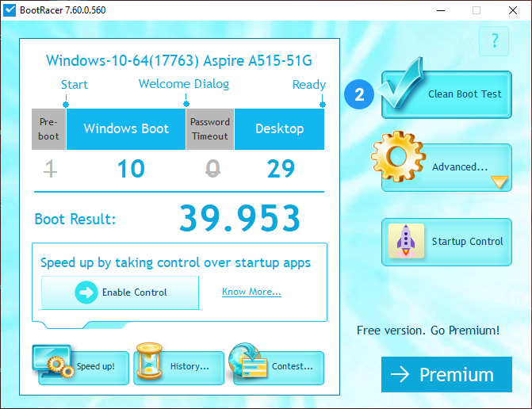Click the arrow circle icon on Enable Control
532x409 pixels.
pos(86,292)
